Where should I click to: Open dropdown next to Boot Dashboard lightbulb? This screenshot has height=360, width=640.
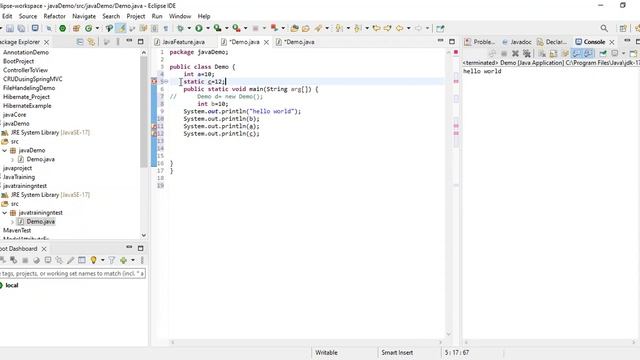coord(102,260)
